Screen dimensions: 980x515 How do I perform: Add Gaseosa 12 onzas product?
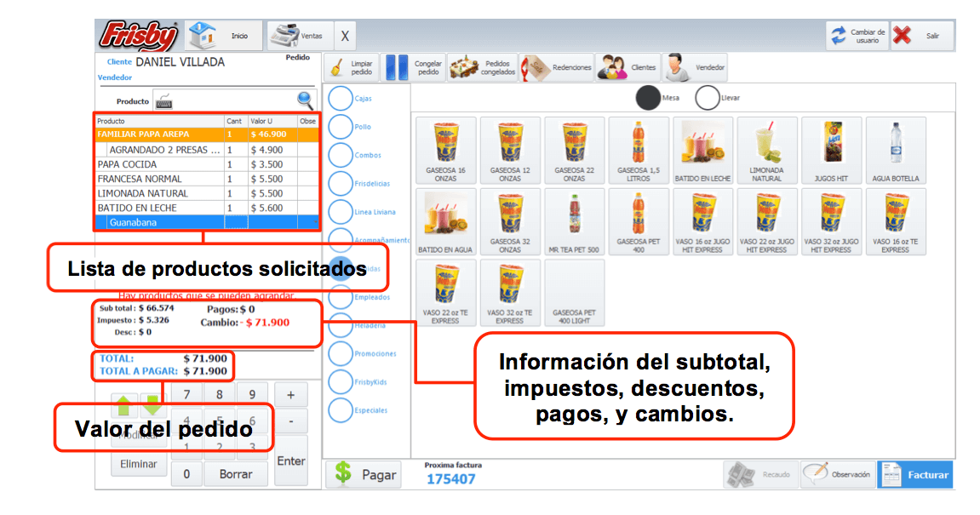[x=510, y=151]
